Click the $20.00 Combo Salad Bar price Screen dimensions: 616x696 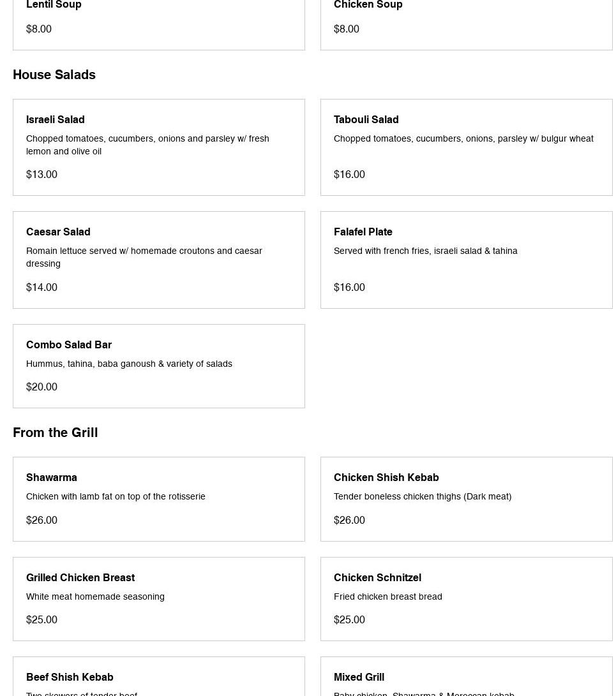click(41, 387)
